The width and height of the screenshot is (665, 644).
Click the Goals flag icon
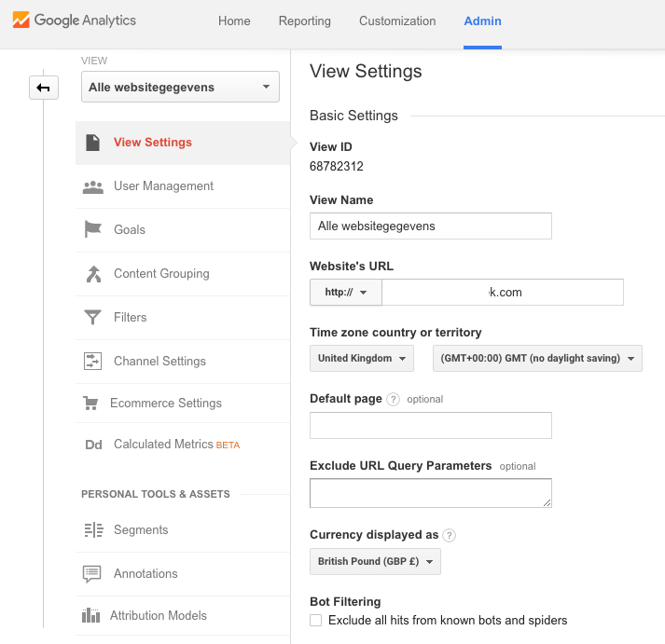pyautogui.click(x=92, y=229)
